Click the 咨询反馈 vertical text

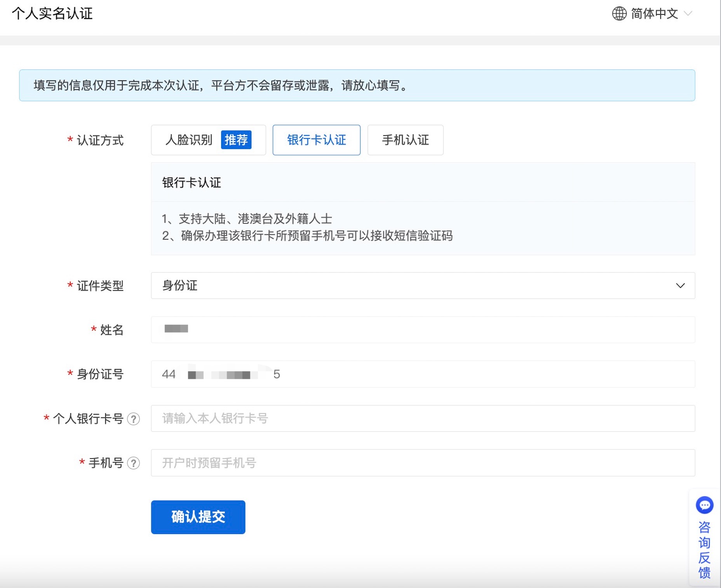tap(704, 550)
